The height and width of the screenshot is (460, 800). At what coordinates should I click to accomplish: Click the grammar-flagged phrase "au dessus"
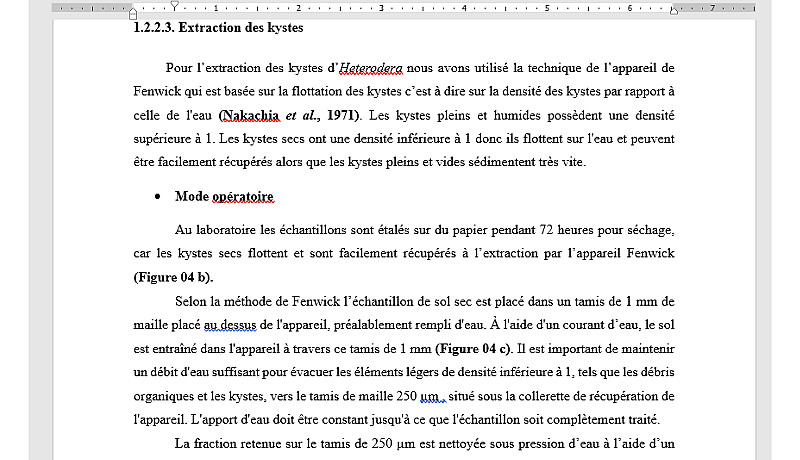click(230, 325)
